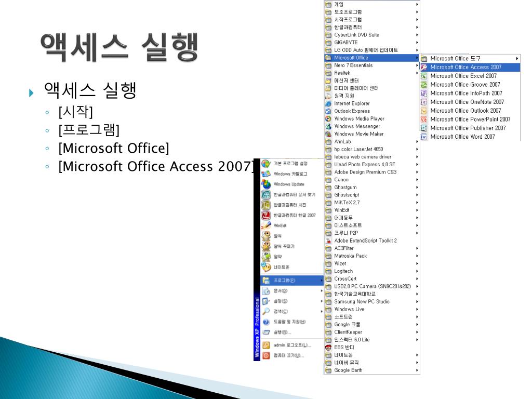This screenshot has height=399, width=532.
Task: Open the 한국기술교육대학교 program folder
Action: (372, 294)
